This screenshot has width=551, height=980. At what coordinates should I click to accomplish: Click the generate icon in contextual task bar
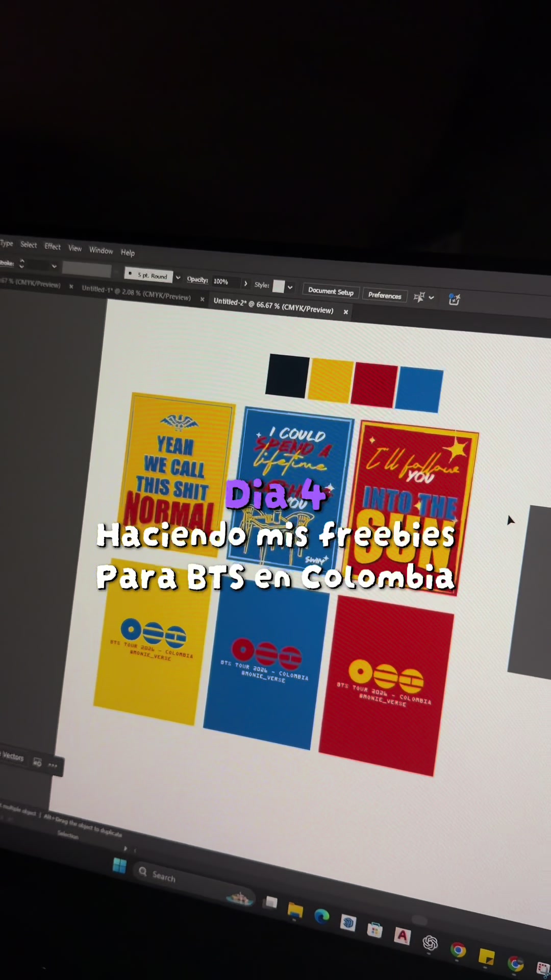point(37,762)
